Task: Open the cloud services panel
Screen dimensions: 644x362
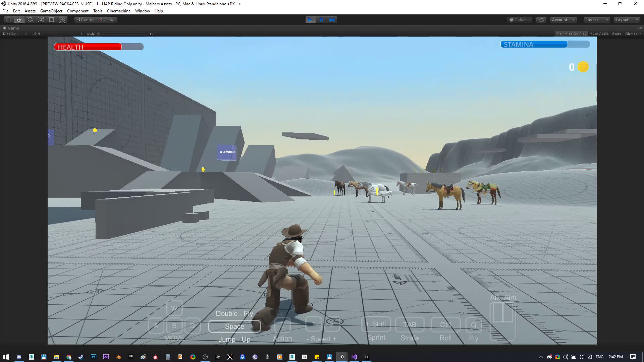Action: [x=541, y=20]
